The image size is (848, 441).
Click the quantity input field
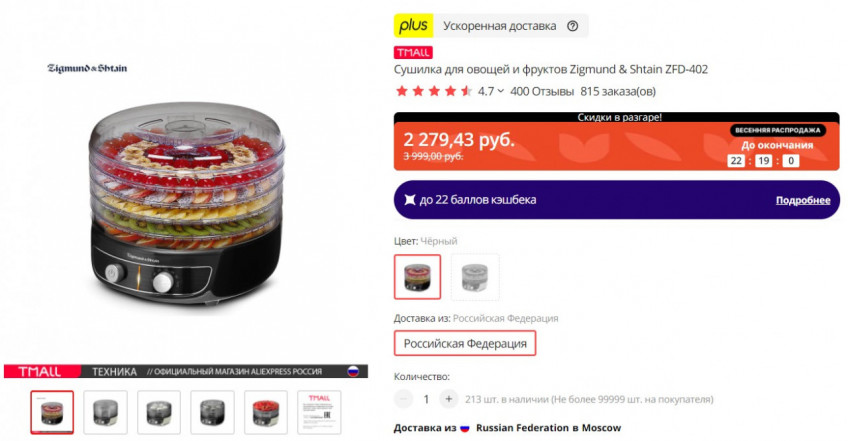(426, 399)
